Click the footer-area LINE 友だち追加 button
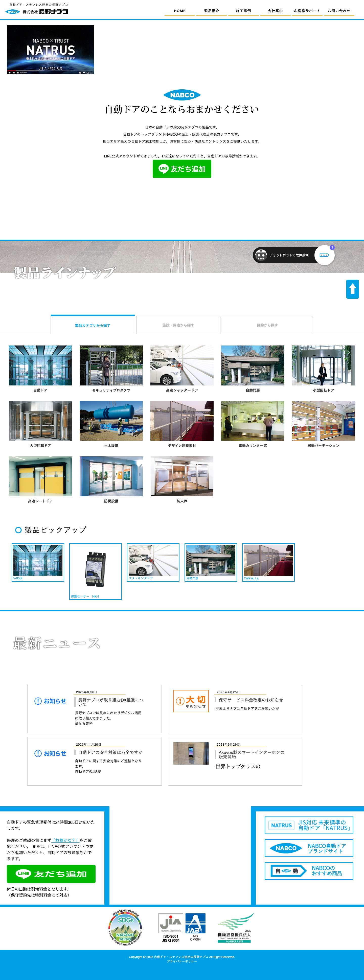The image size is (364, 980). 51,874
